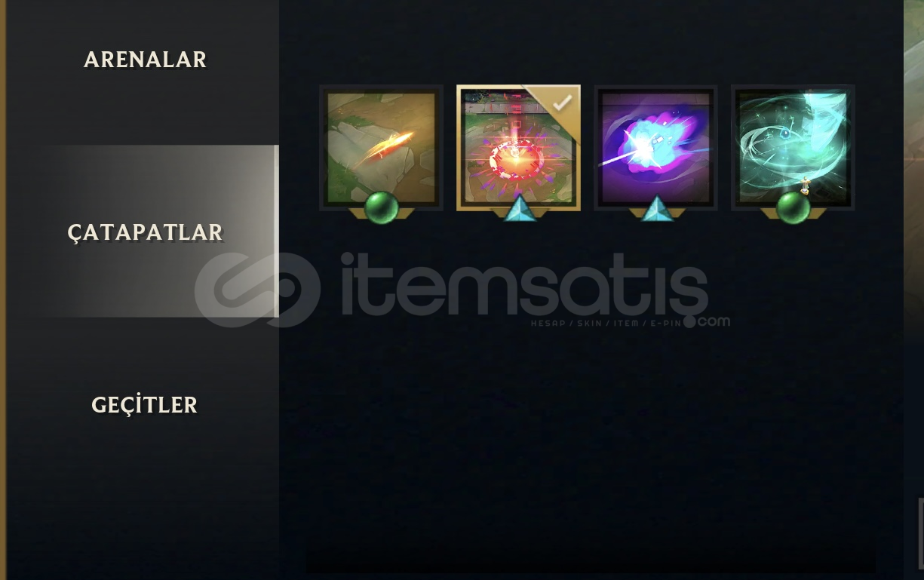Click blue triangle gem under red explosion boom
The image size is (924, 580).
tap(519, 209)
